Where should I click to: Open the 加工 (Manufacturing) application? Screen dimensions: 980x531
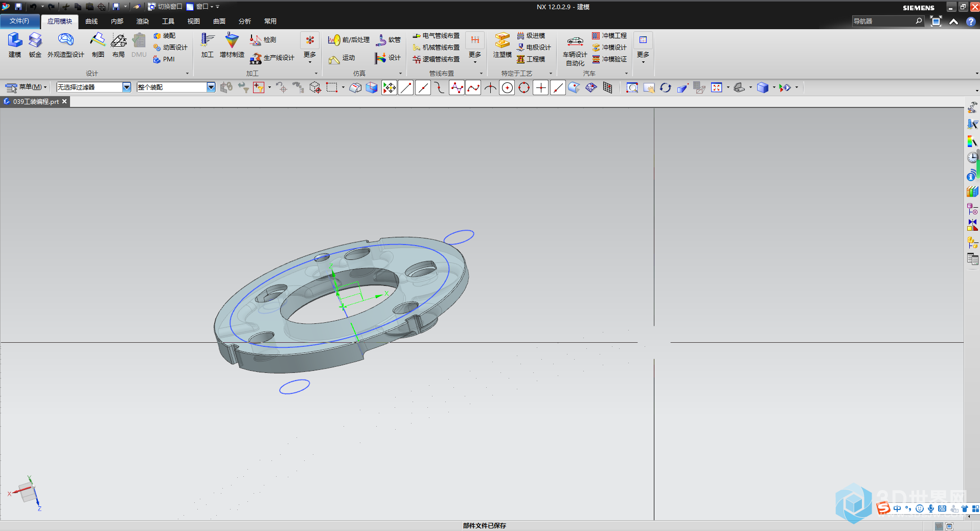(x=207, y=45)
